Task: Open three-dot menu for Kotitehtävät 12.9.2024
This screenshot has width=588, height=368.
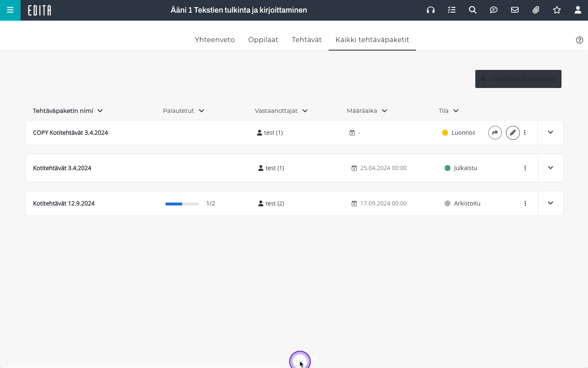Action: coord(525,203)
